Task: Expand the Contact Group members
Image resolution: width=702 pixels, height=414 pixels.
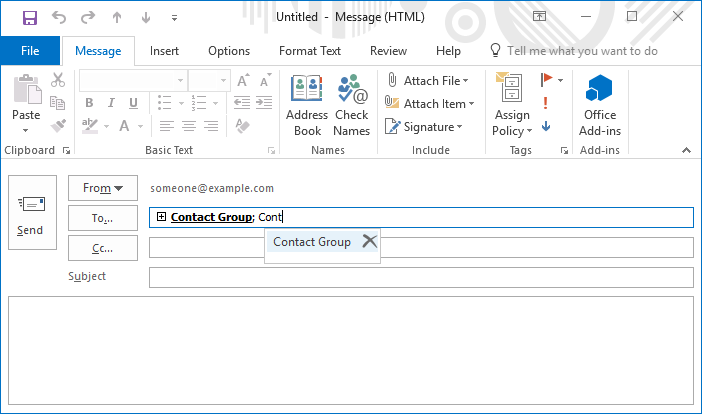Action: (161, 217)
